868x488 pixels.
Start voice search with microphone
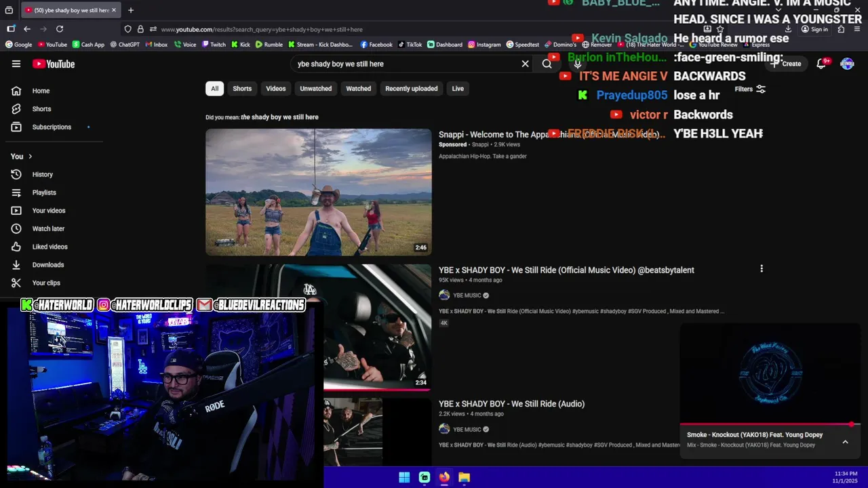[x=578, y=64]
